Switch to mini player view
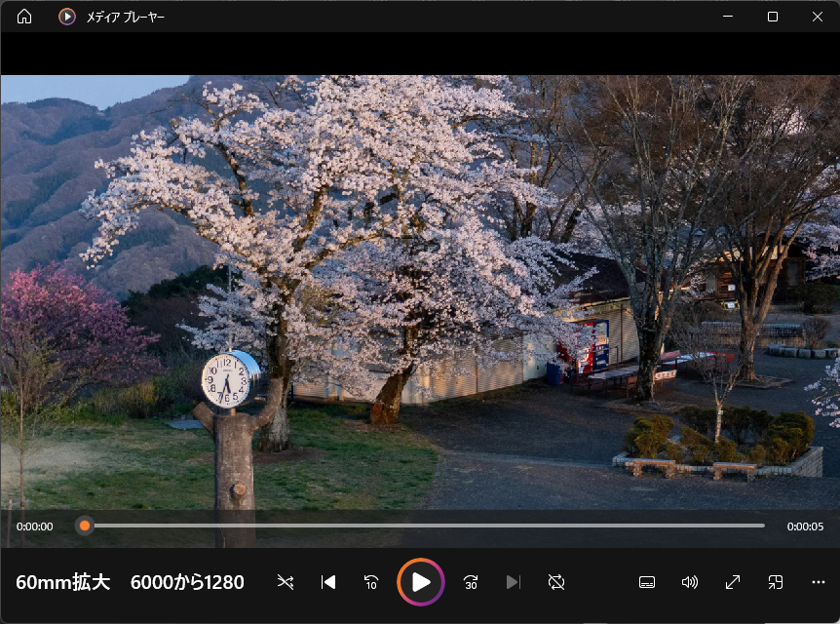Viewport: 840px width, 624px height. [x=776, y=582]
